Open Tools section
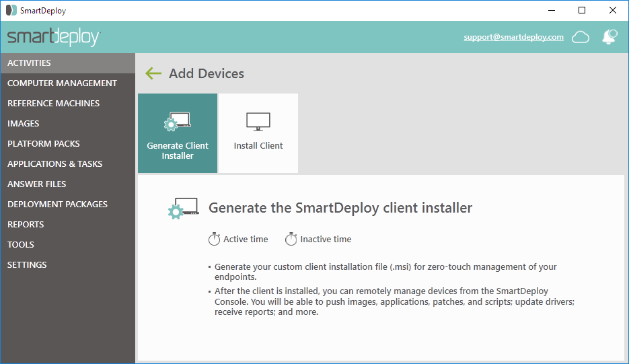This screenshot has width=629, height=364. coord(68,244)
